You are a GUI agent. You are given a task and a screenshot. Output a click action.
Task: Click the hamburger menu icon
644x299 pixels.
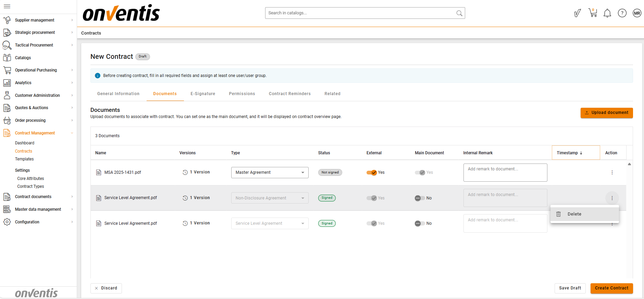(7, 6)
